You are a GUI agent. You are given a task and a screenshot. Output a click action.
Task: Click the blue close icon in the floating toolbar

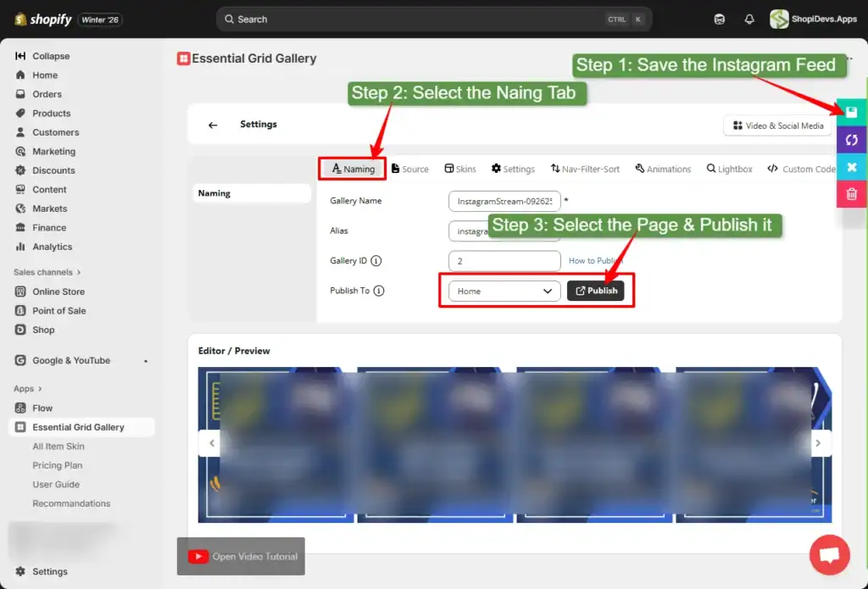click(851, 167)
